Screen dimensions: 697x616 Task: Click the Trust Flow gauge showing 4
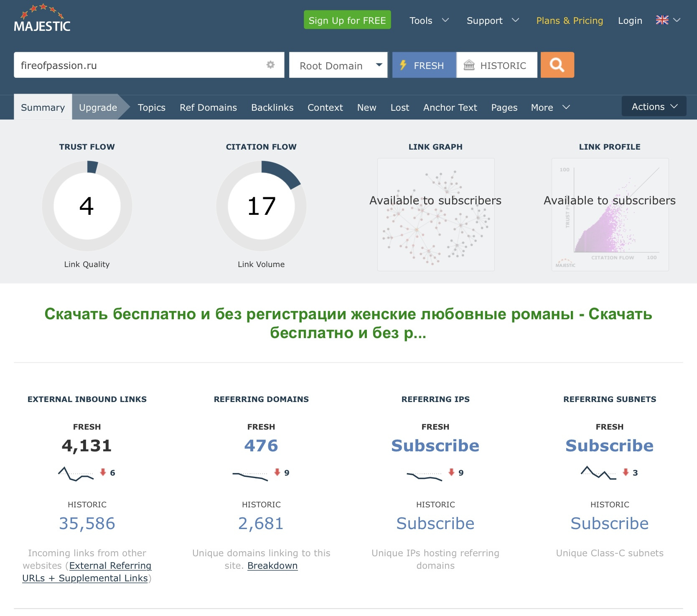pos(87,206)
